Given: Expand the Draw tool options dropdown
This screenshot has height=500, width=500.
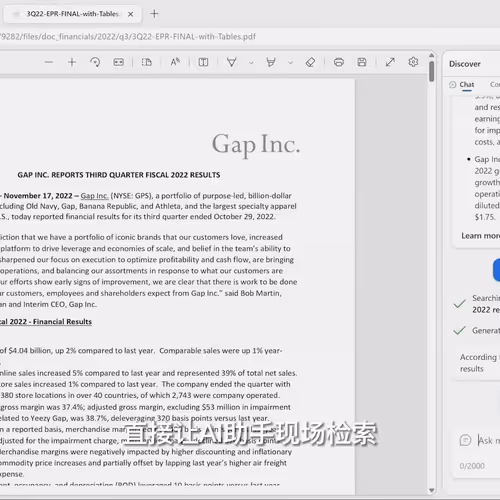Looking at the screenshot, I should (251, 63).
